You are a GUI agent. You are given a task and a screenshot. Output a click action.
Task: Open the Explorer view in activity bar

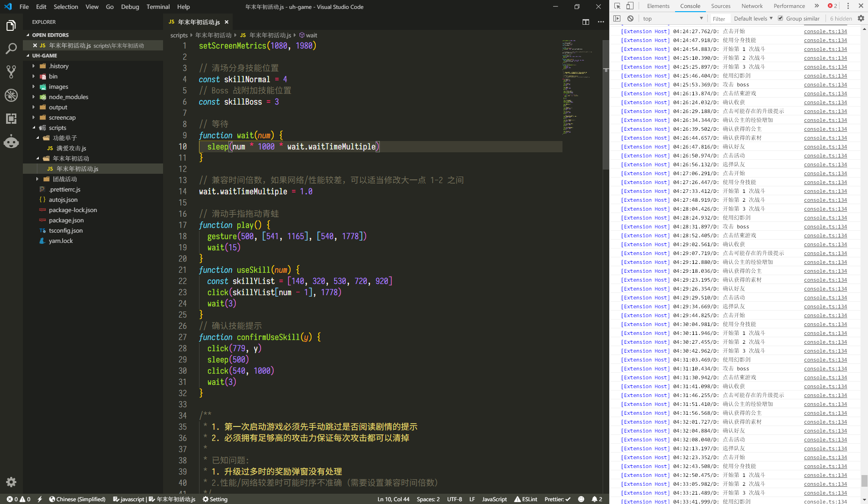coord(11,26)
